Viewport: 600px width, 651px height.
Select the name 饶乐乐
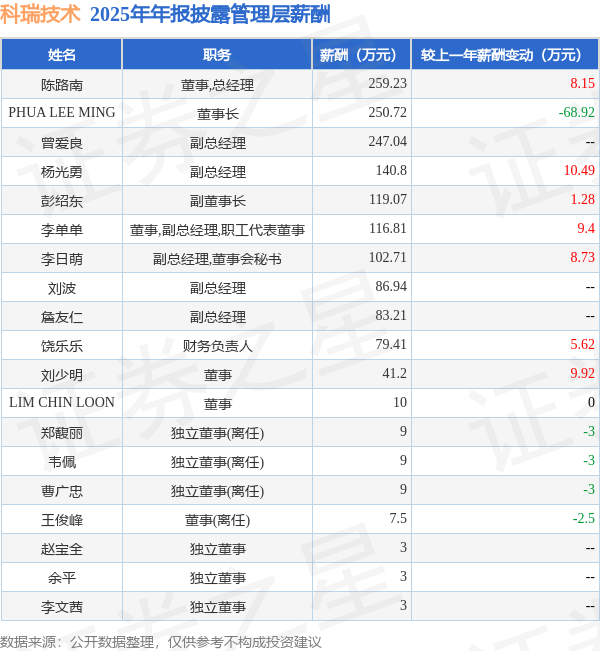click(x=62, y=346)
